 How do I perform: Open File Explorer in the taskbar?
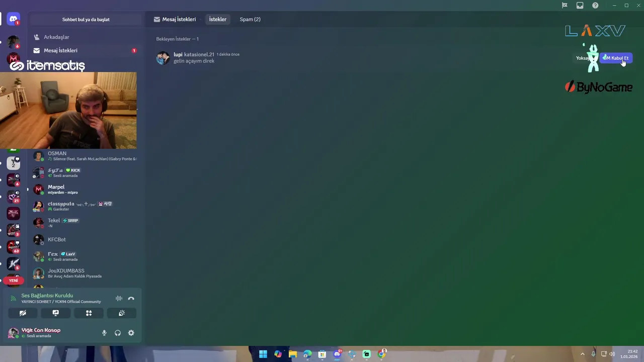pos(293,354)
